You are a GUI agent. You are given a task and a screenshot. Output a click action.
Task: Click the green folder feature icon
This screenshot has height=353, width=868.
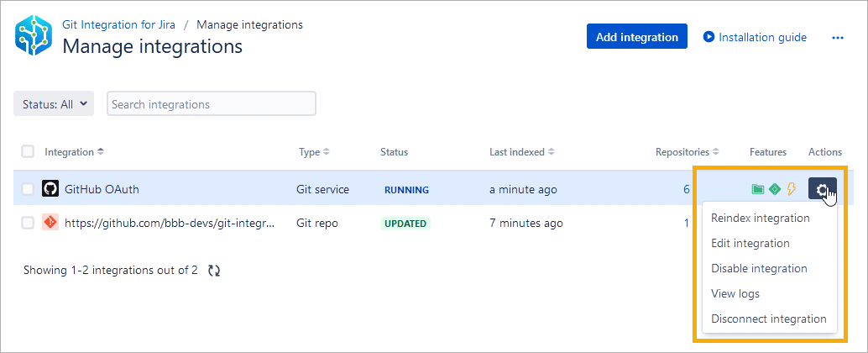tap(758, 189)
